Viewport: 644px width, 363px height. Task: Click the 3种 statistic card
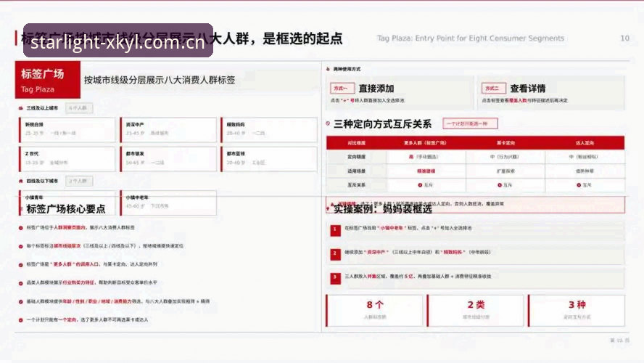(x=577, y=311)
